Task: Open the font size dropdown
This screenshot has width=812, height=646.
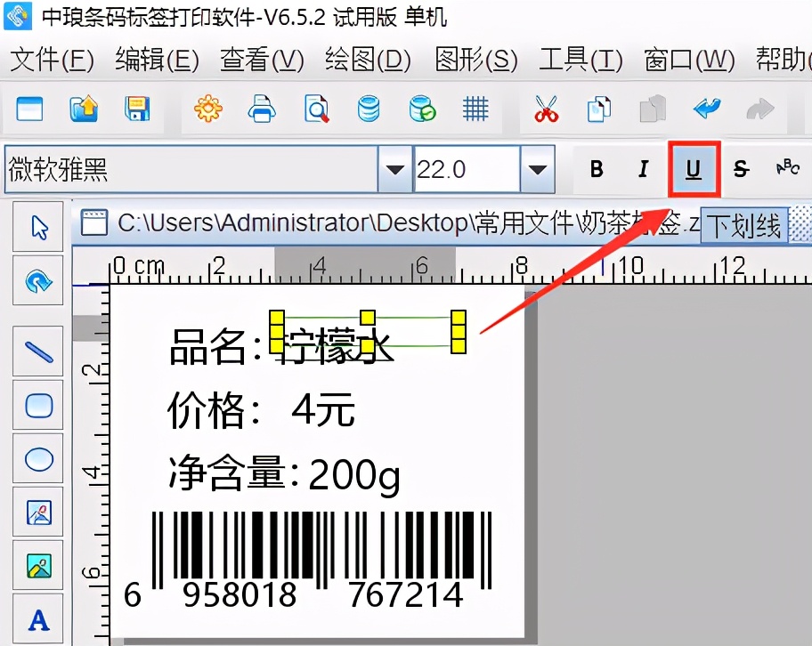Action: coord(535,168)
